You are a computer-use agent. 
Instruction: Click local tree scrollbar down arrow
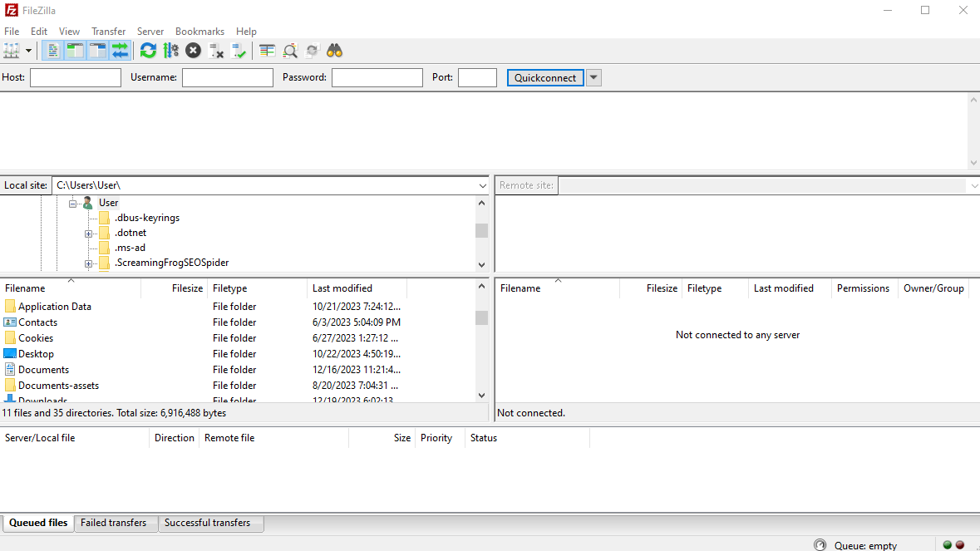click(481, 264)
